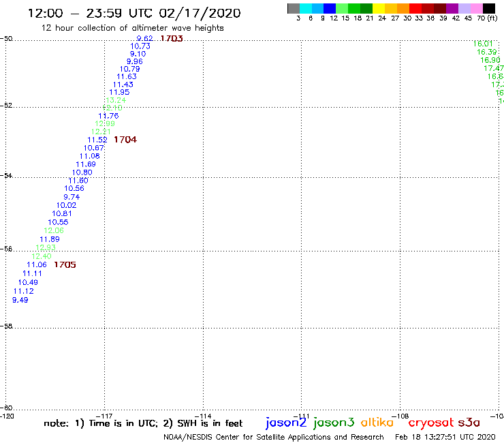
Task: Click the 1703 time marker
Action: pyautogui.click(x=172, y=39)
